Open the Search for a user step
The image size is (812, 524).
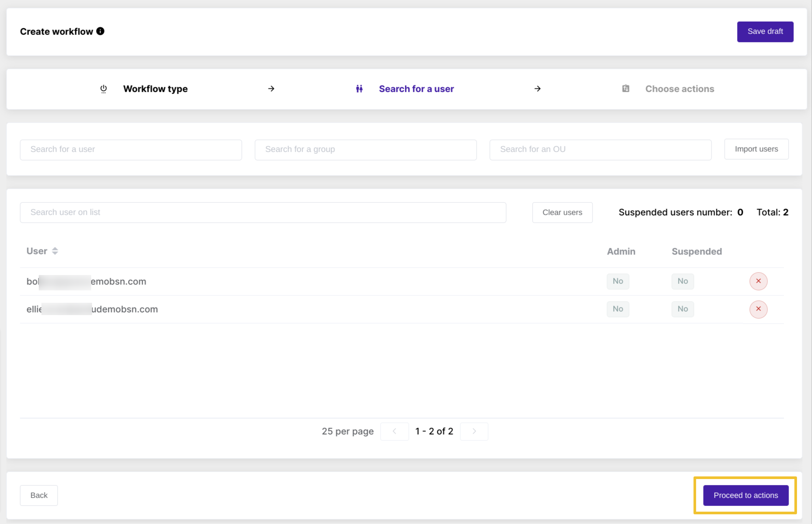tap(416, 89)
